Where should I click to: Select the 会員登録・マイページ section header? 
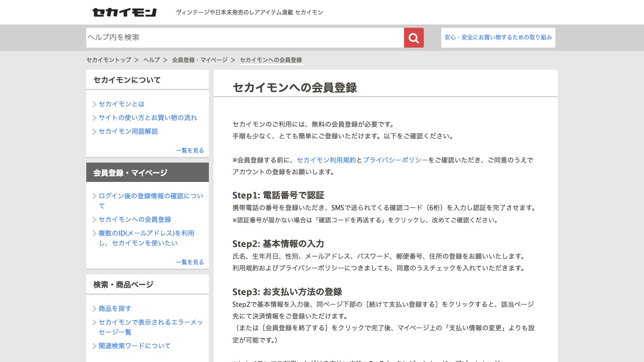(x=148, y=173)
